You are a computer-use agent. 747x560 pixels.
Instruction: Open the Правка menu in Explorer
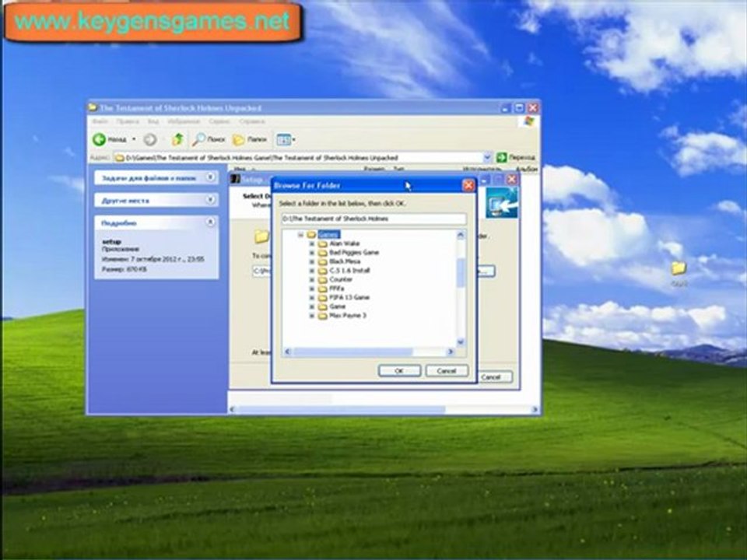[128, 121]
